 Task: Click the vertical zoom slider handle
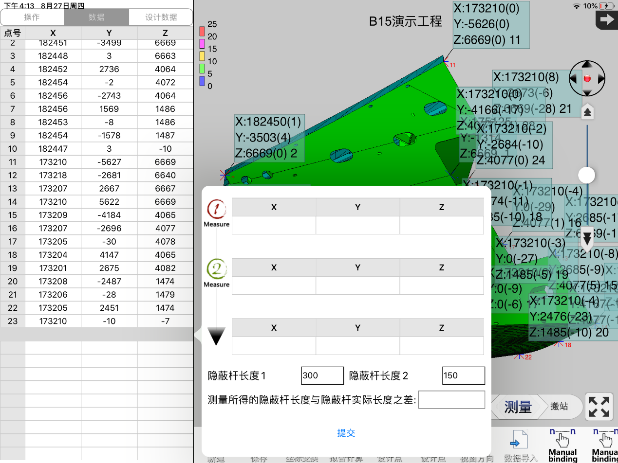(x=587, y=175)
